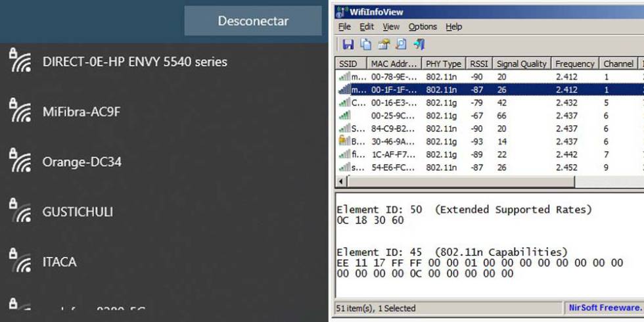The image size is (644, 322).
Task: Sort by the Signal Quality column header
Action: click(522, 64)
